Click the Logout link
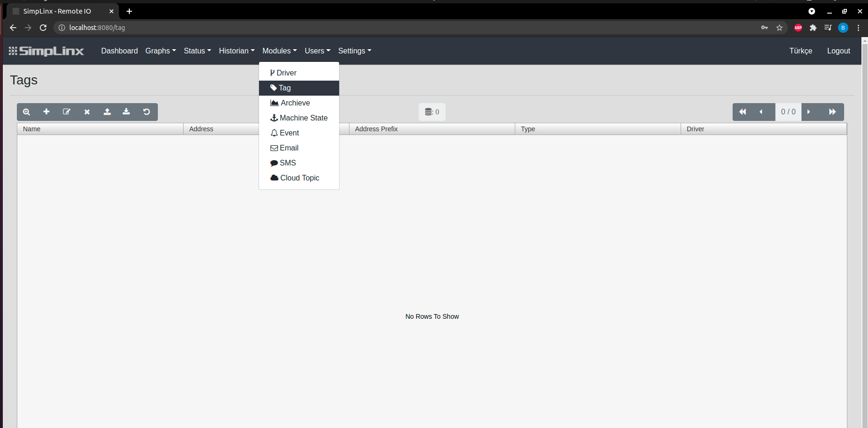Screen dimensions: 868x428 pos(838,51)
